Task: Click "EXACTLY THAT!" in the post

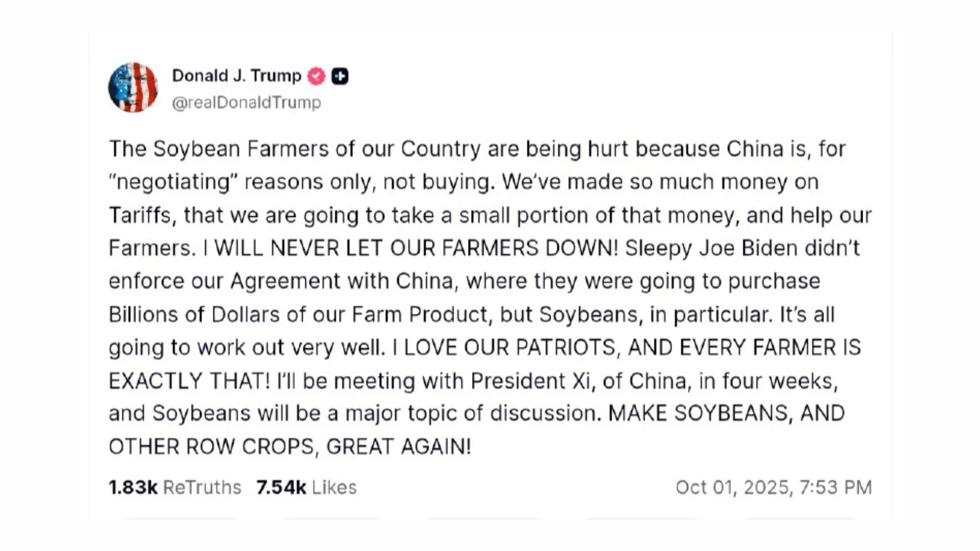Action: point(189,381)
